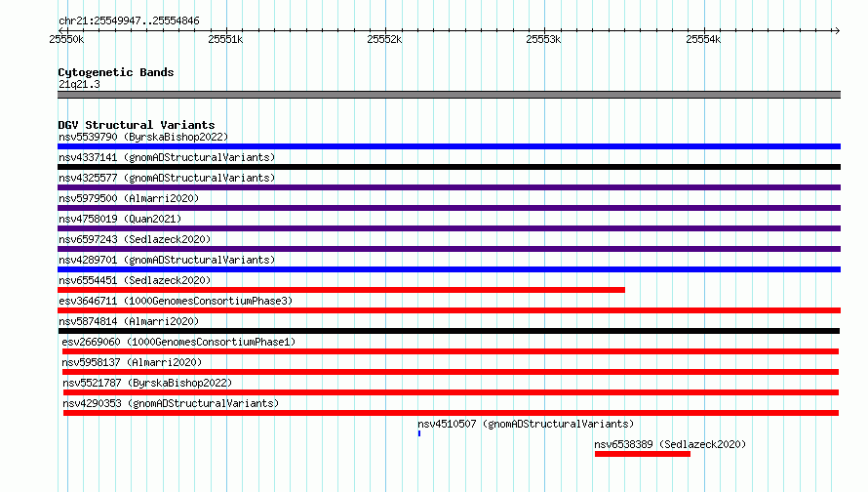
Task: Open the nsv5874814 (Almarri2020) label
Action: point(129,321)
